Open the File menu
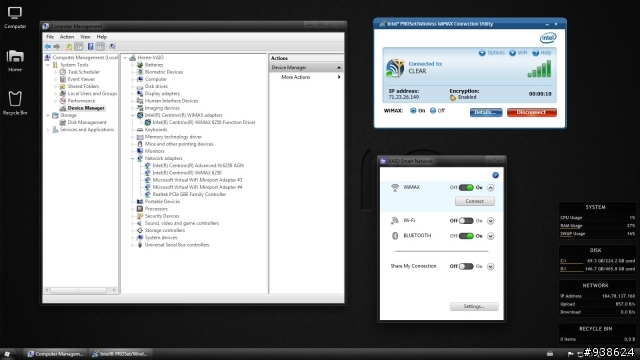This screenshot has width=640, height=360. pyautogui.click(x=50, y=37)
